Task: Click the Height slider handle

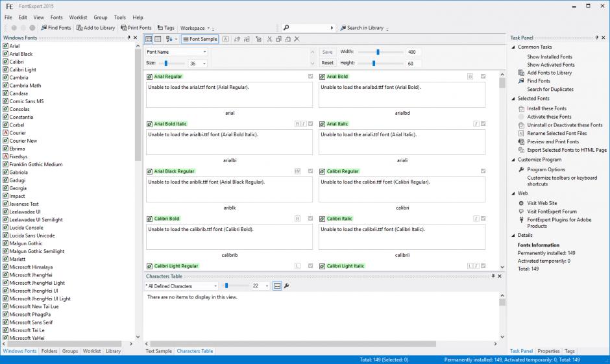Action: click(x=374, y=63)
